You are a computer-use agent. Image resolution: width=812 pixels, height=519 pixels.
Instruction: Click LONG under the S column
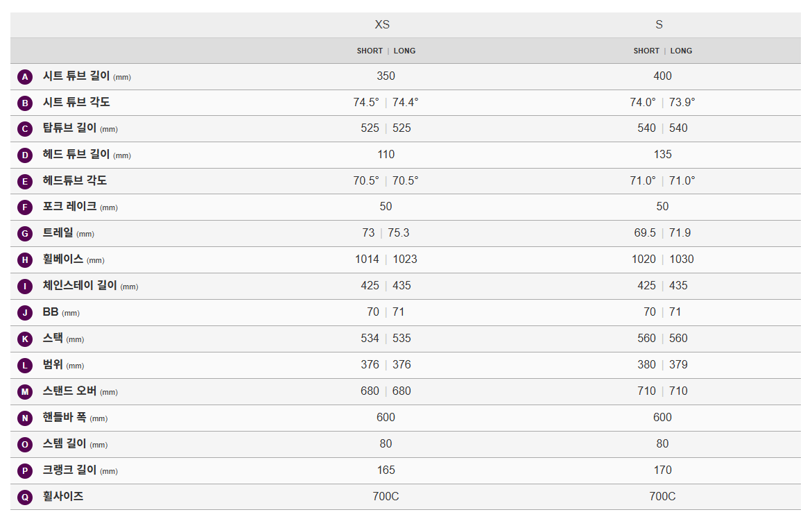pyautogui.click(x=681, y=51)
